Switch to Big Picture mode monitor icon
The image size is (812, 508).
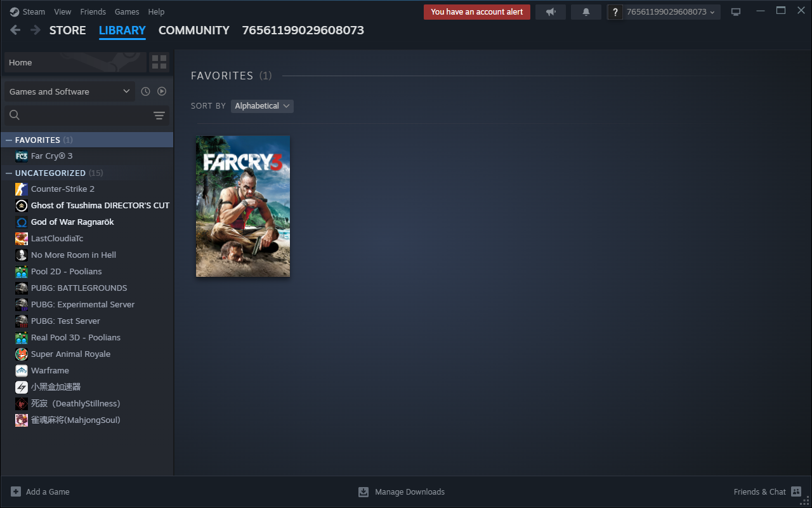pyautogui.click(x=736, y=12)
